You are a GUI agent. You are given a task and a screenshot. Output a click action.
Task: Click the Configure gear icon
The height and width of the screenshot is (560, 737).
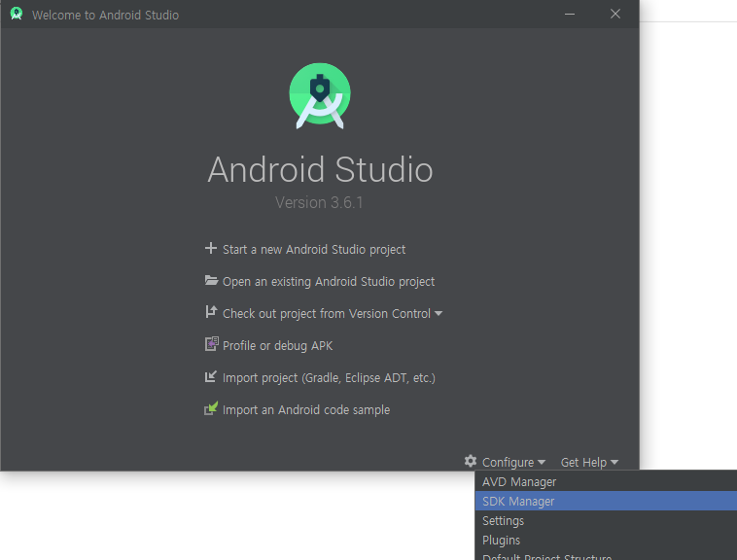pos(471,461)
